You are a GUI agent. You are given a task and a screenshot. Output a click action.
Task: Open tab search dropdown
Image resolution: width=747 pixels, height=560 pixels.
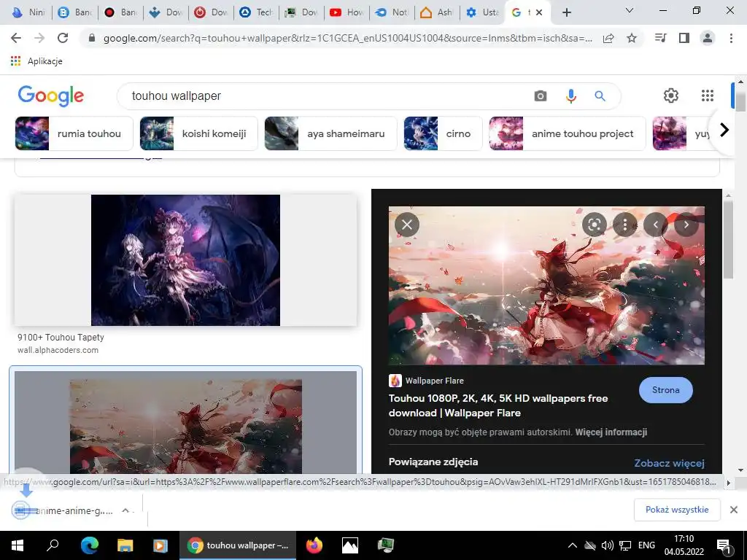(x=630, y=10)
